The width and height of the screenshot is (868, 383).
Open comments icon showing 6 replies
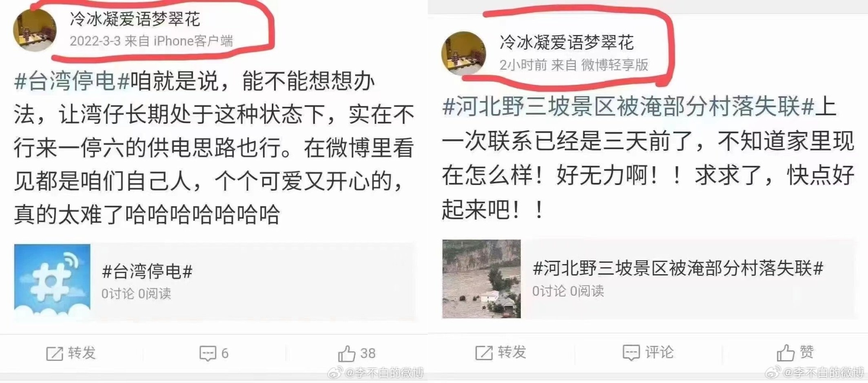click(208, 353)
